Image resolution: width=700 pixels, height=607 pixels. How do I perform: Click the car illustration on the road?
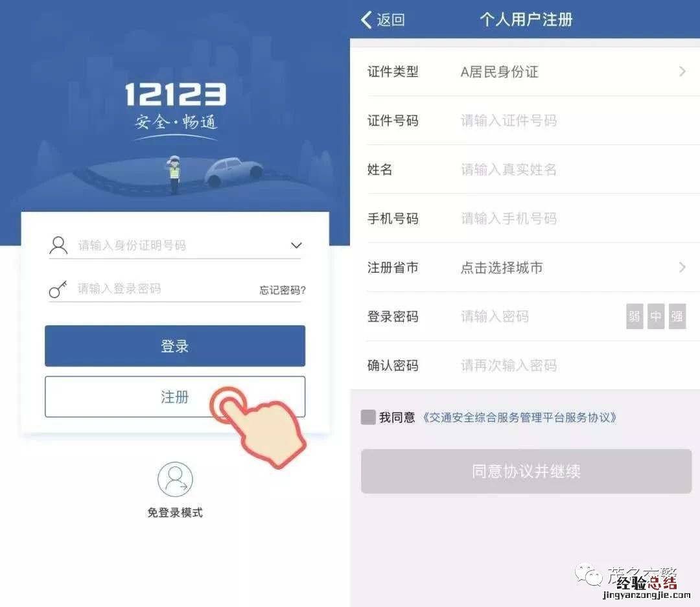pos(234,171)
